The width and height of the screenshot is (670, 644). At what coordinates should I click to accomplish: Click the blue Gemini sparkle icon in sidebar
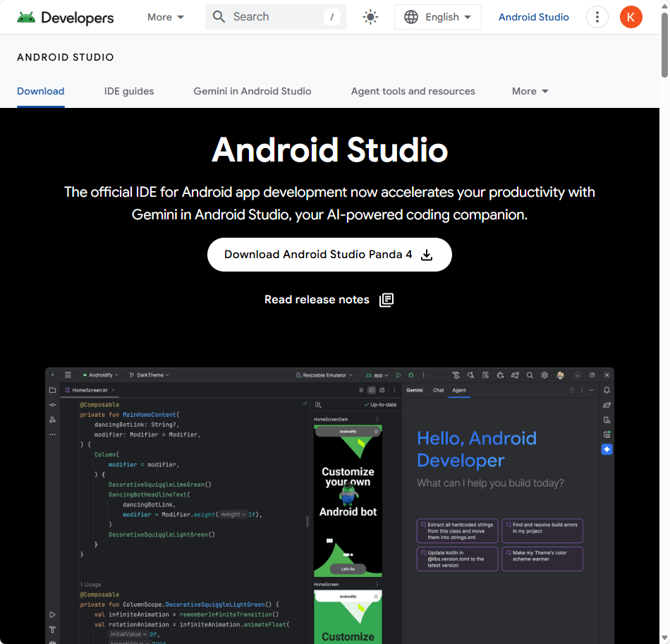tap(607, 449)
